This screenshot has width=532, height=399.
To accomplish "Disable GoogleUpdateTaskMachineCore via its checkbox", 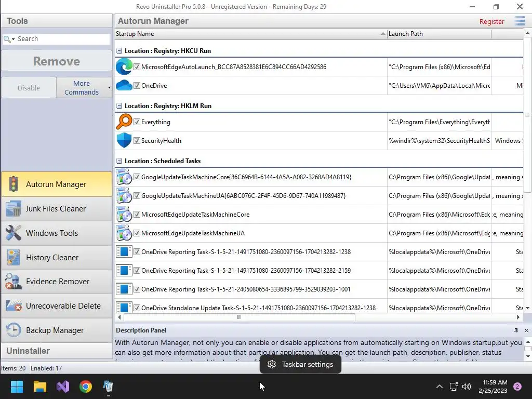I will pos(137,177).
